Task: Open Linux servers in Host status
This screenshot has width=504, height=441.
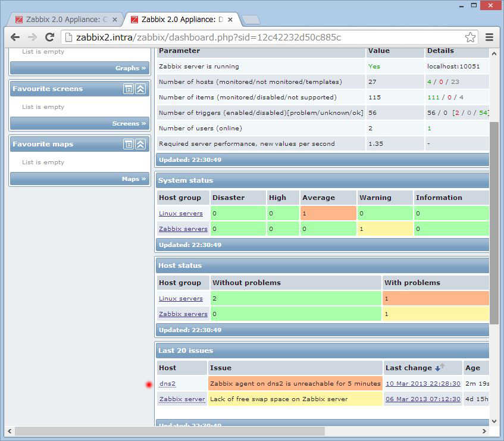Action: click(x=181, y=299)
